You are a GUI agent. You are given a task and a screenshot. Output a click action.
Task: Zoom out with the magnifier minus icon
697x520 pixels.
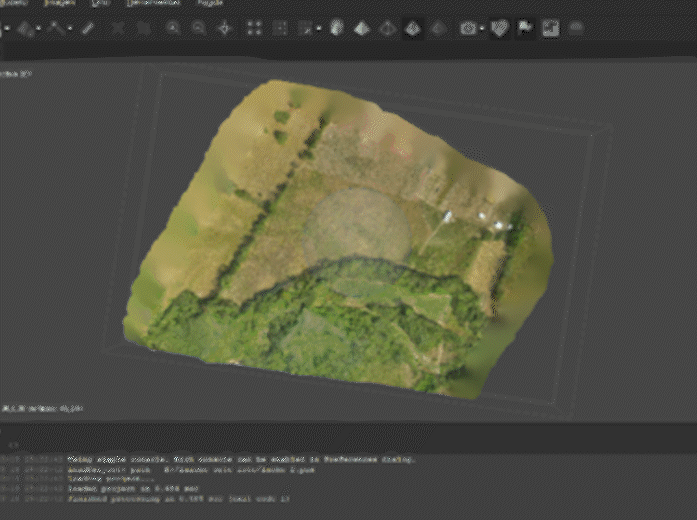coord(199,28)
